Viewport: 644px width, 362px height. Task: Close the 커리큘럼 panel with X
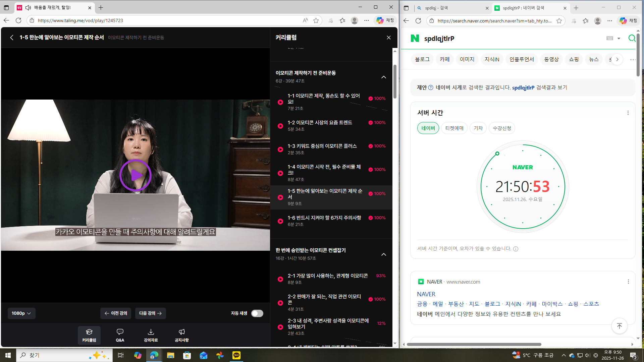click(x=388, y=38)
